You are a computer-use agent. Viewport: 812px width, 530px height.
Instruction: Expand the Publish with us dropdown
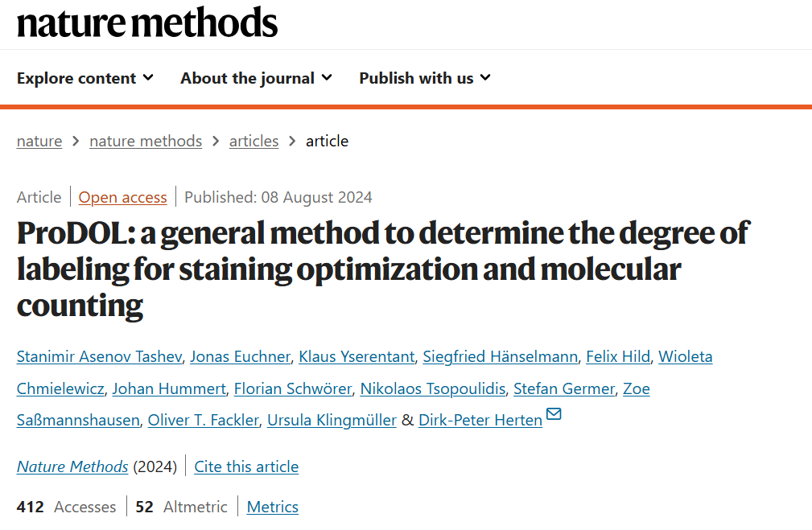425,78
